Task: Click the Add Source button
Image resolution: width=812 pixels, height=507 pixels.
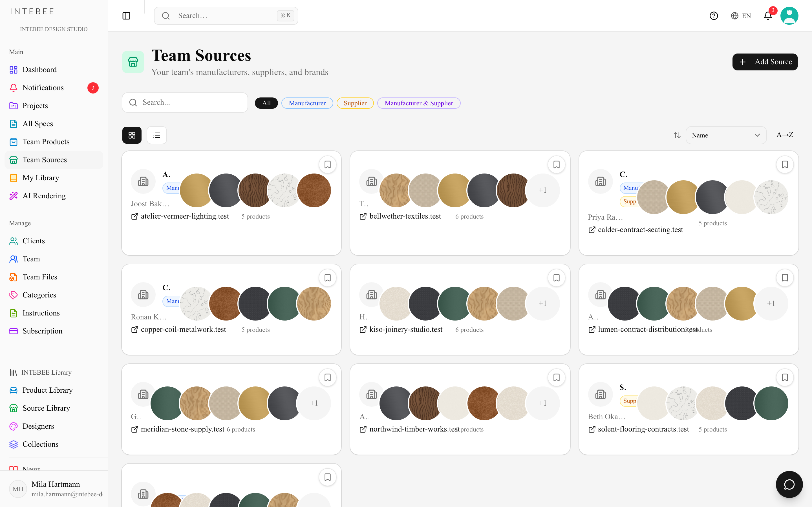Action: click(765, 62)
